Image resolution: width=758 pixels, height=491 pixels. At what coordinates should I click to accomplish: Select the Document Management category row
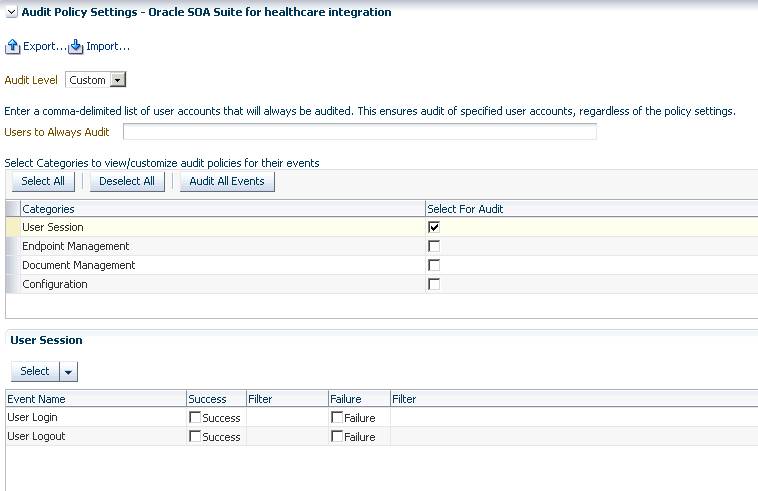click(x=382, y=265)
